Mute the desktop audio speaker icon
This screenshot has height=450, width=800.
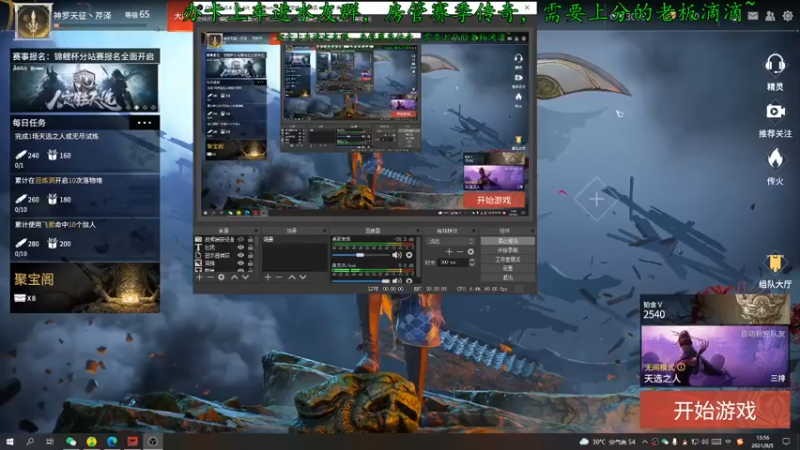click(396, 255)
